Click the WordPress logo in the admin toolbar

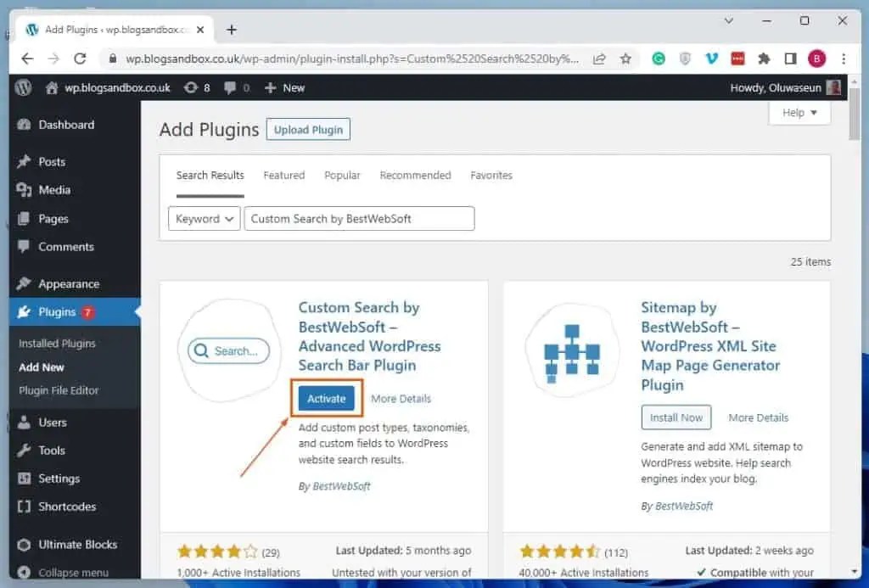[x=22, y=87]
